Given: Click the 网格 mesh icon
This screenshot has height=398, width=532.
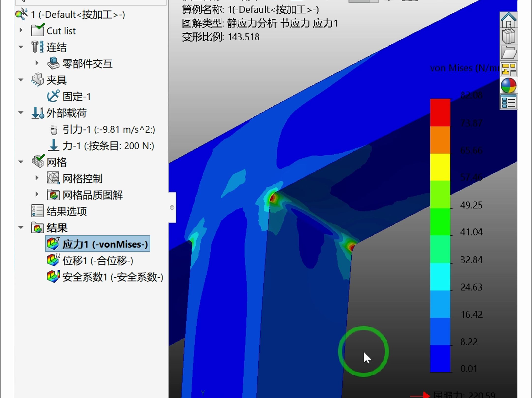Looking at the screenshot, I should coord(38,161).
